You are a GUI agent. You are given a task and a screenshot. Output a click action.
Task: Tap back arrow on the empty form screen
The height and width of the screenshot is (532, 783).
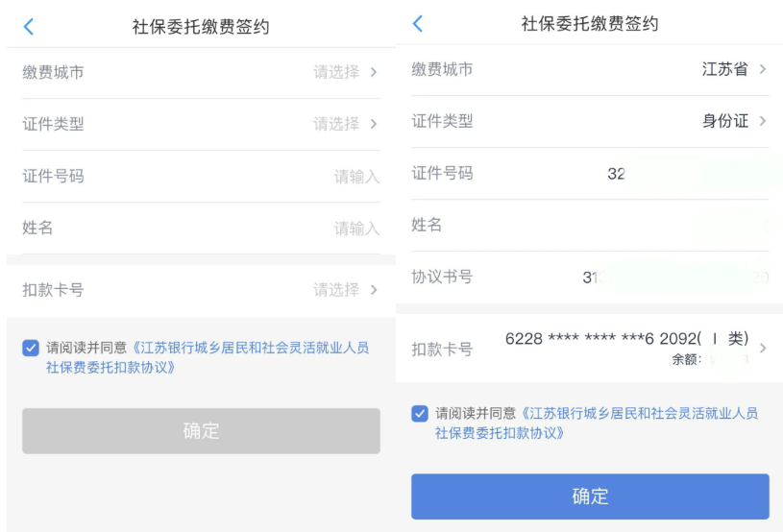pyautogui.click(x=28, y=27)
